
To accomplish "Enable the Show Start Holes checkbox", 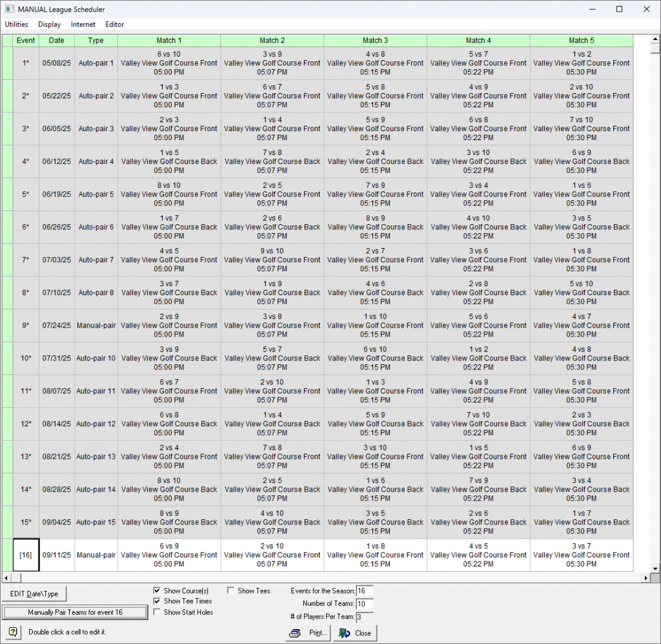I will coord(157,612).
